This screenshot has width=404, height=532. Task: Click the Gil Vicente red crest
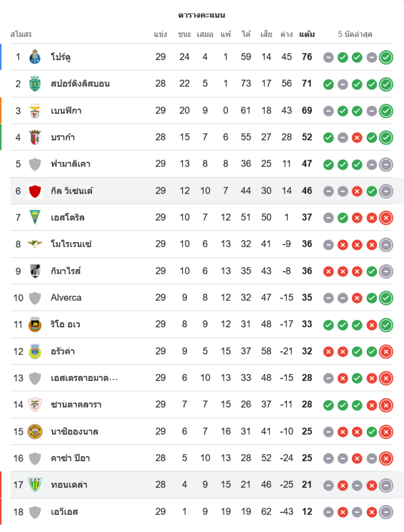[x=35, y=190]
